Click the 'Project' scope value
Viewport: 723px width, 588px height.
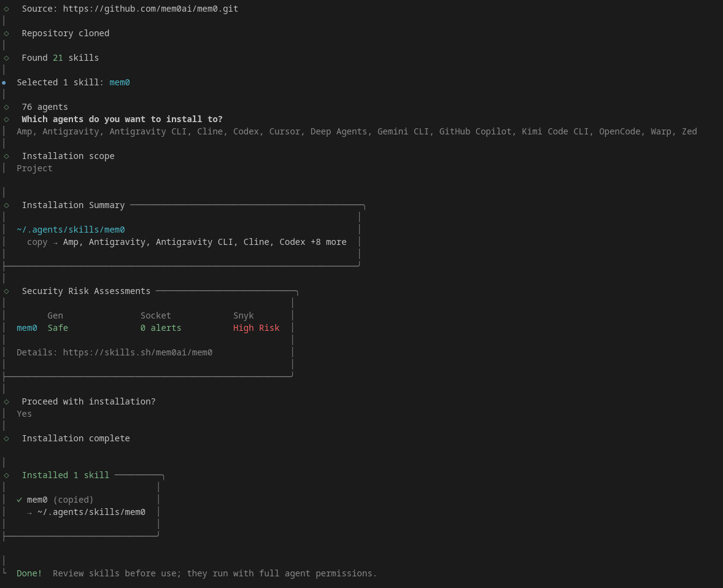pyautogui.click(x=34, y=168)
